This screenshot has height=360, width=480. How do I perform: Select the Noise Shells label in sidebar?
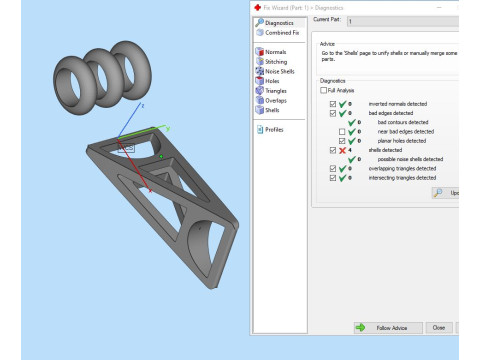[280, 71]
